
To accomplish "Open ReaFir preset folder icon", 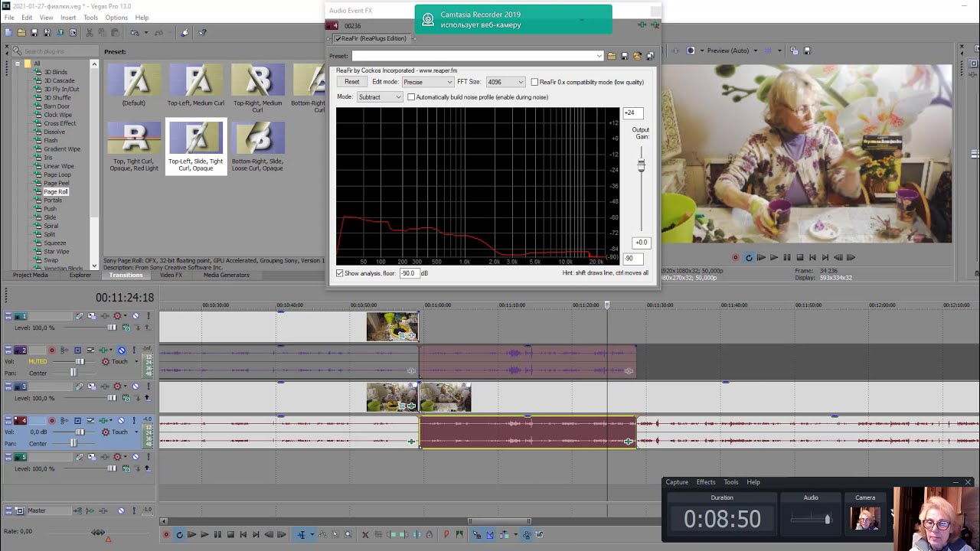I will tap(612, 56).
